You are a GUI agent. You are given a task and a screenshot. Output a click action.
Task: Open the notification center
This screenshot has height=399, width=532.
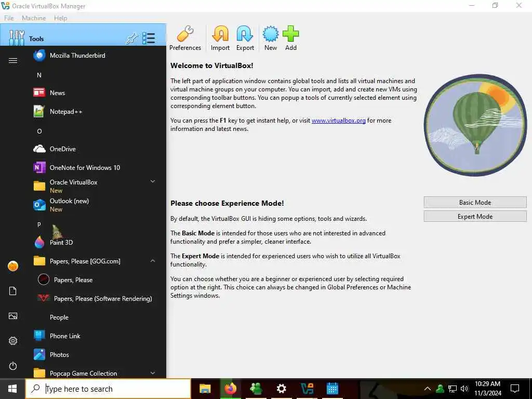click(515, 389)
